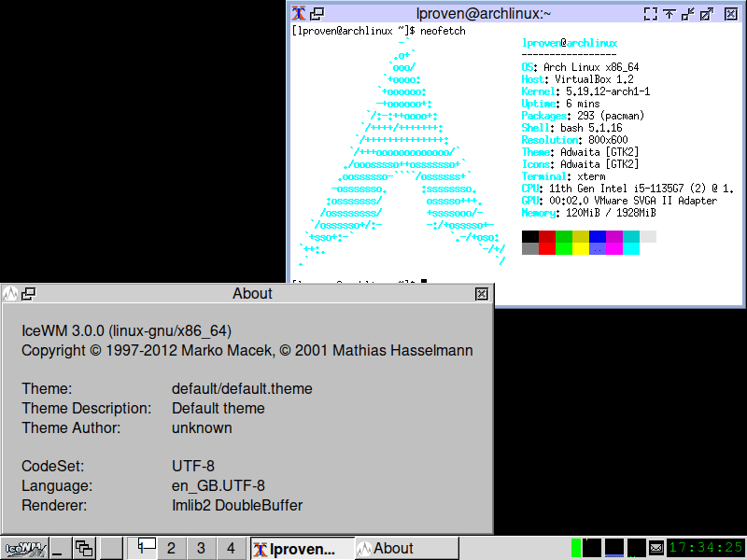
Task: Click the 'Icons: Adwaita [GTK2]' line
Action: [x=580, y=164]
